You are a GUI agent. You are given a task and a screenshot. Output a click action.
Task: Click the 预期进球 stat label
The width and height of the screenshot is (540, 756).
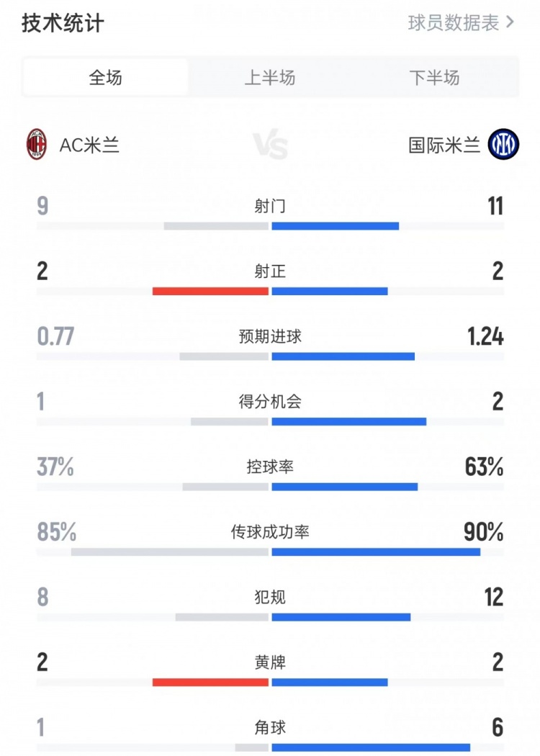tap(270, 336)
